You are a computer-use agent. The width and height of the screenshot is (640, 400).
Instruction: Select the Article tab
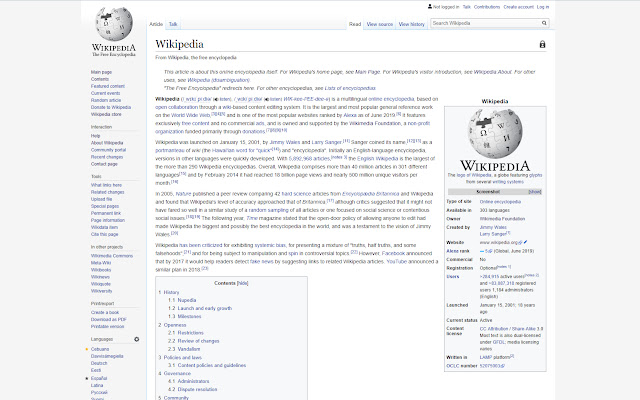pos(156,24)
